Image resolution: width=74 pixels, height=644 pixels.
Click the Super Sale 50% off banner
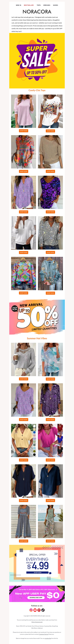pos(37,61)
